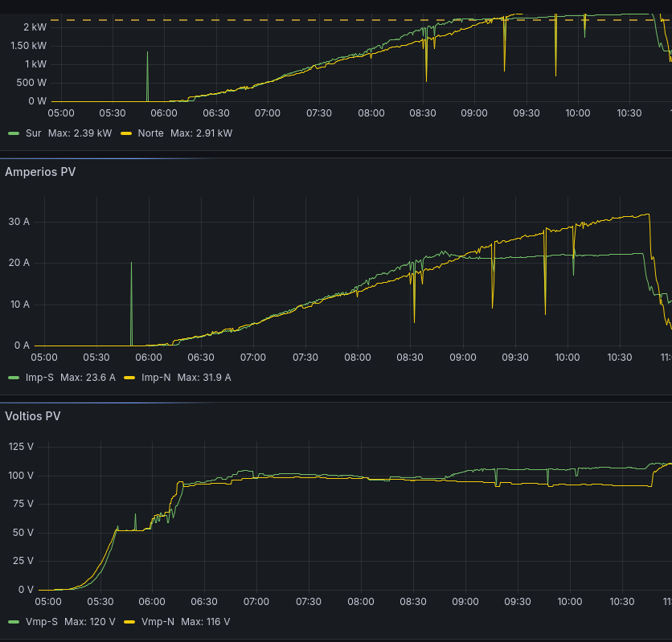This screenshot has height=642, width=672.
Task: Click the 75 V axis label in Voltios PV
Action: click(x=23, y=504)
